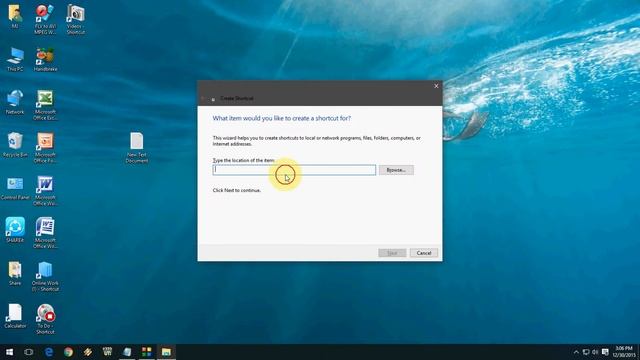Select the Microsoft Office Excel shortcut
The image size is (640, 360).
click(45, 105)
